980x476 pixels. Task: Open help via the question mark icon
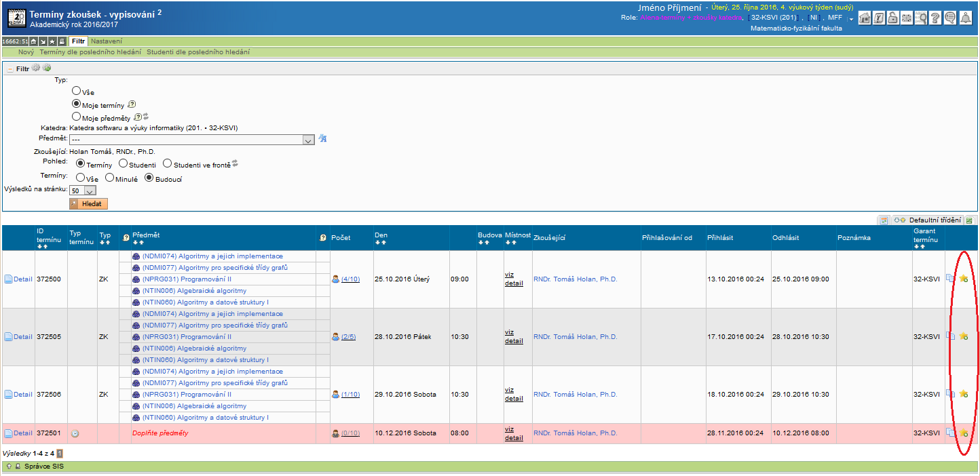coord(935,18)
